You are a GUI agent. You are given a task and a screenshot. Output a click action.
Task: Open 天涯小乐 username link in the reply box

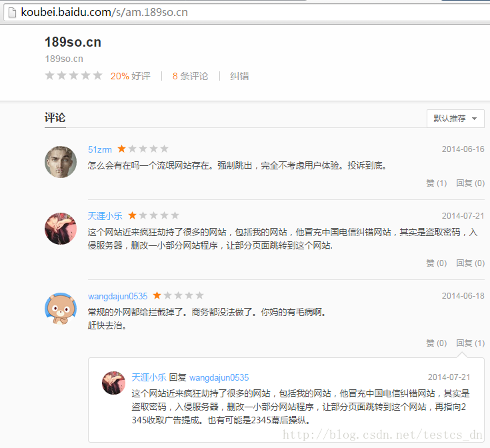point(149,377)
